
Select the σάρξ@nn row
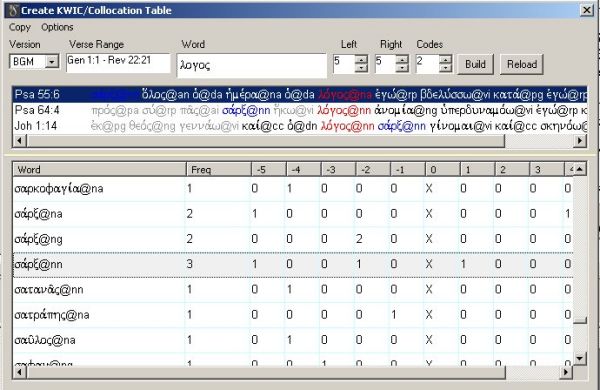click(x=293, y=264)
